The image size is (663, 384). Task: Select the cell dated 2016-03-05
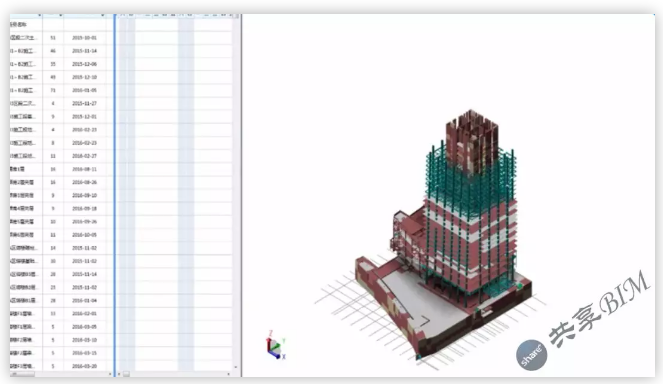tap(85, 326)
